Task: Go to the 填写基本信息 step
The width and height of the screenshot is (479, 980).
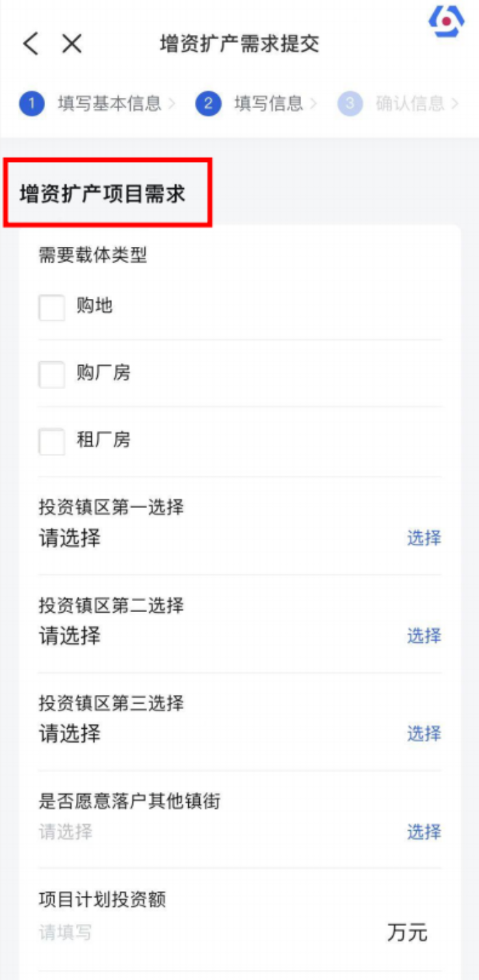Action: pos(109,104)
